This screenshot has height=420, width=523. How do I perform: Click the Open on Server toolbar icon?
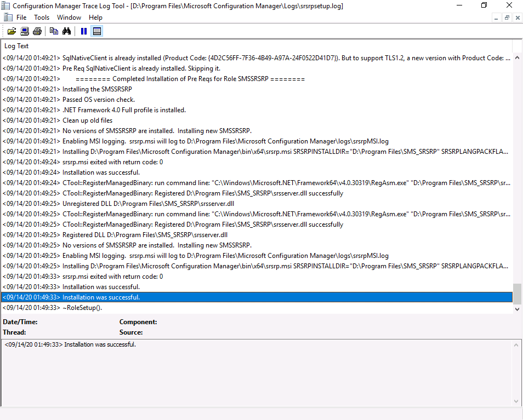pos(24,31)
